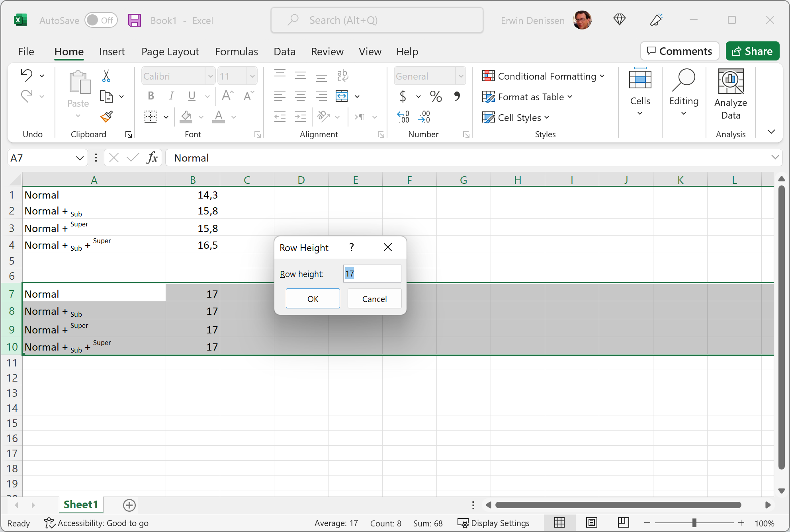Click the Redo arrow icon

(x=27, y=96)
